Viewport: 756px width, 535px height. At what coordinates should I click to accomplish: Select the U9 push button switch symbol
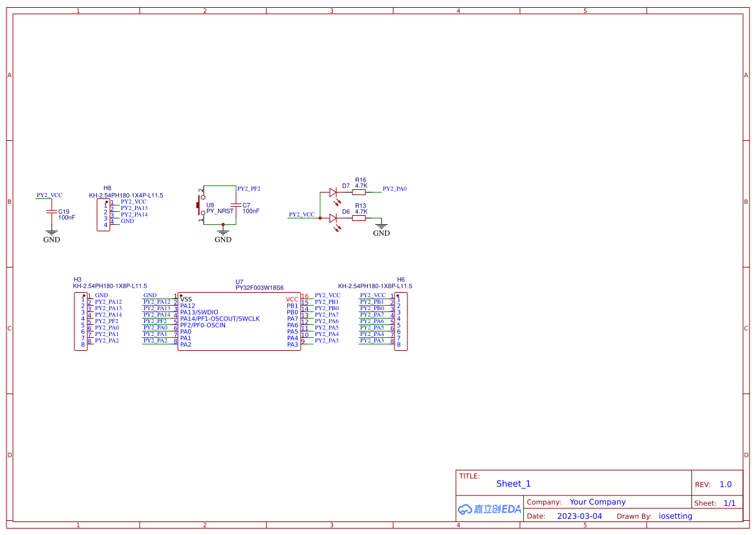[200, 205]
